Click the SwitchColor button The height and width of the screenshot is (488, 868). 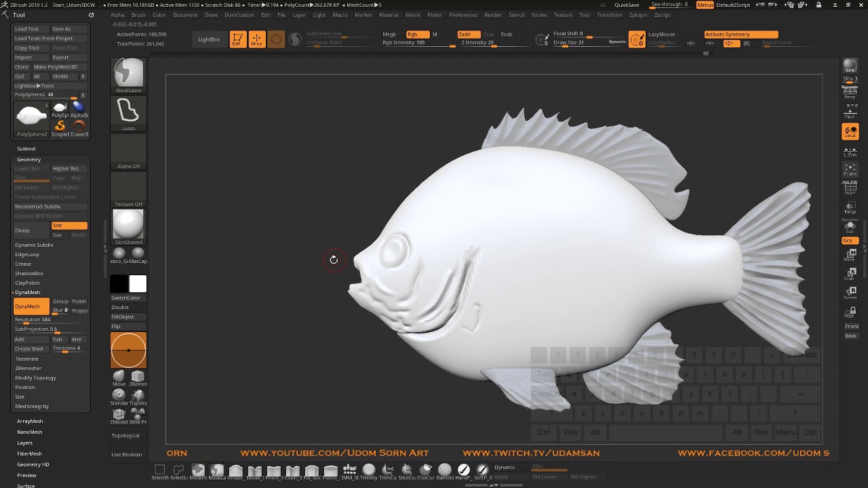[x=128, y=298]
